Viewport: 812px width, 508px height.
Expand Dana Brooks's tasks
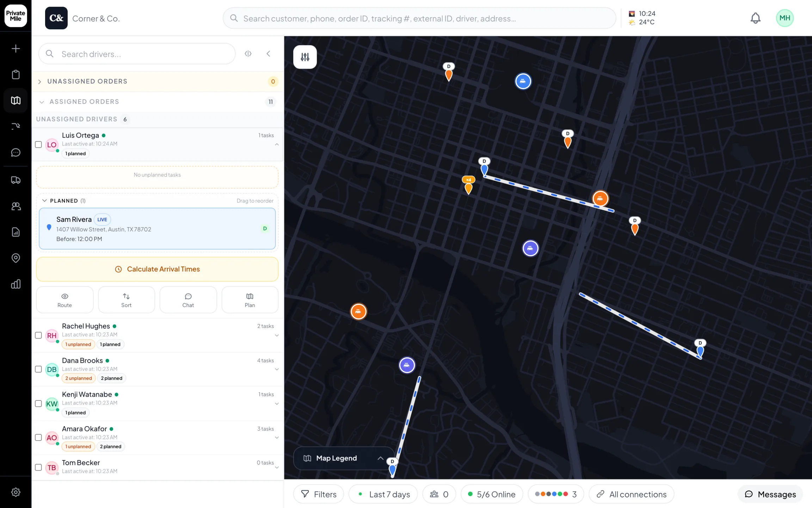277,369
